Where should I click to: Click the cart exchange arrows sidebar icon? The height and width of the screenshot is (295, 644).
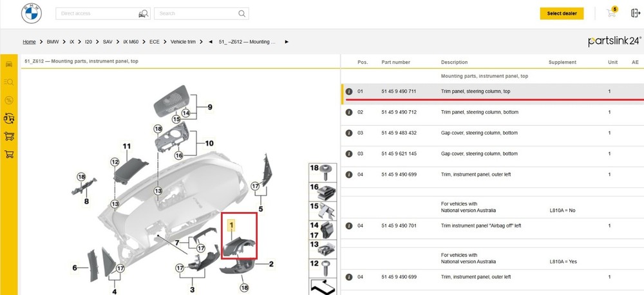pyautogui.click(x=9, y=119)
